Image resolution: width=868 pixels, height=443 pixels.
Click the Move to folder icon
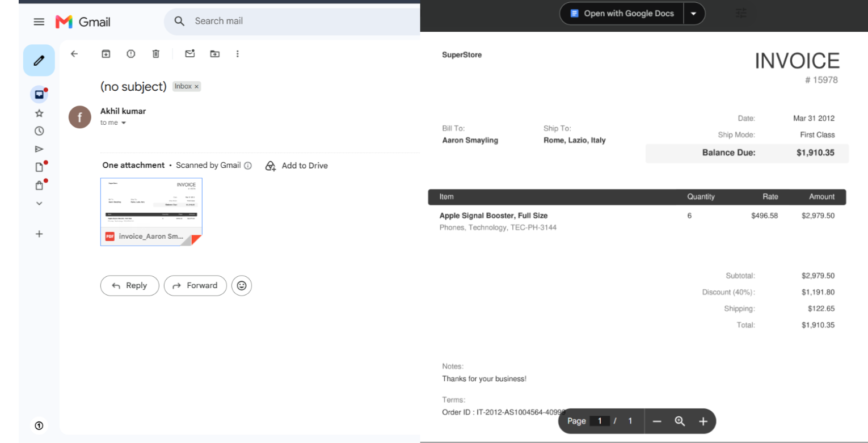pyautogui.click(x=214, y=54)
